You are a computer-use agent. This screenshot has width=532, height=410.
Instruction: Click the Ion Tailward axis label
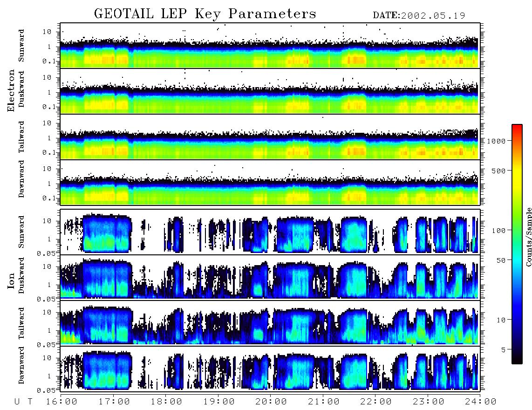(21, 323)
